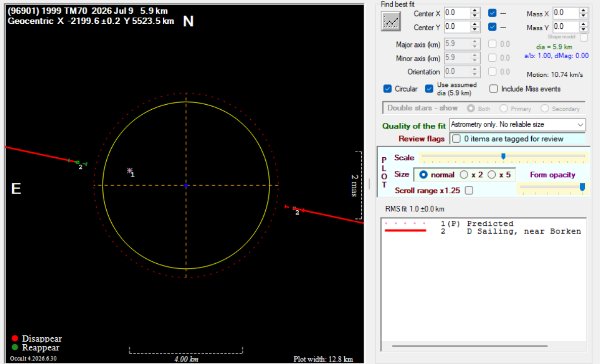This screenshot has height=364, width=600.
Task: Click the blue center point of circle
Action: pyautogui.click(x=186, y=185)
